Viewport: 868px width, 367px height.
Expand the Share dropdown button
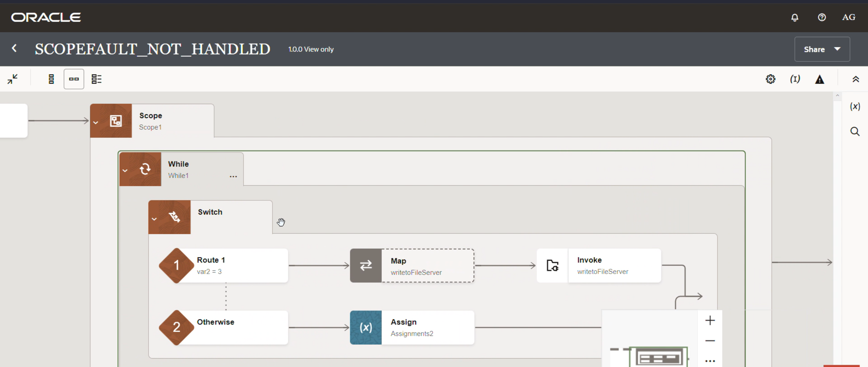coord(822,49)
